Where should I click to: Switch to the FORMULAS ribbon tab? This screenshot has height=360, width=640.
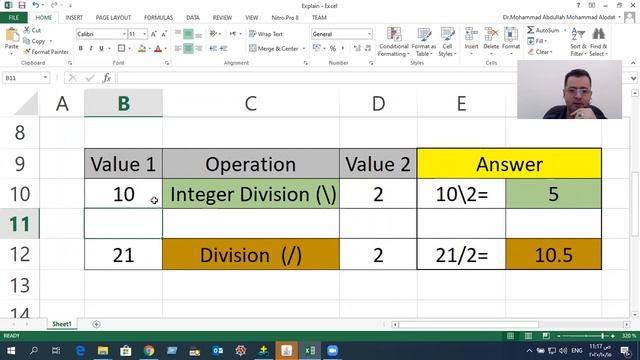[x=158, y=18]
